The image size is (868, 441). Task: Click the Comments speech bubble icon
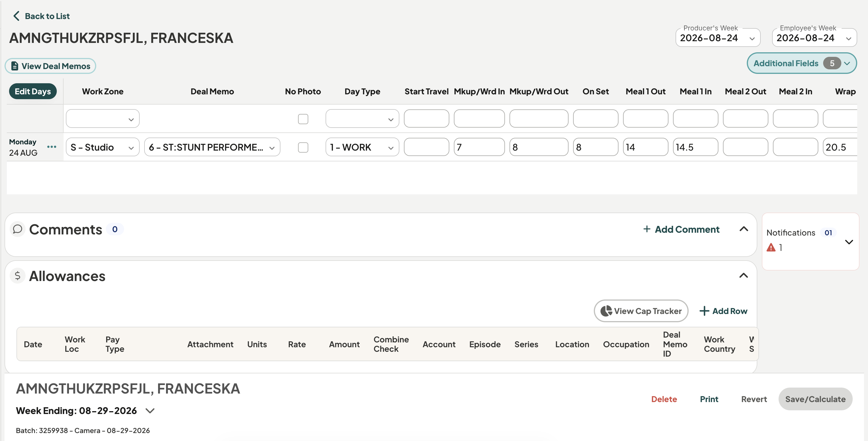click(18, 229)
